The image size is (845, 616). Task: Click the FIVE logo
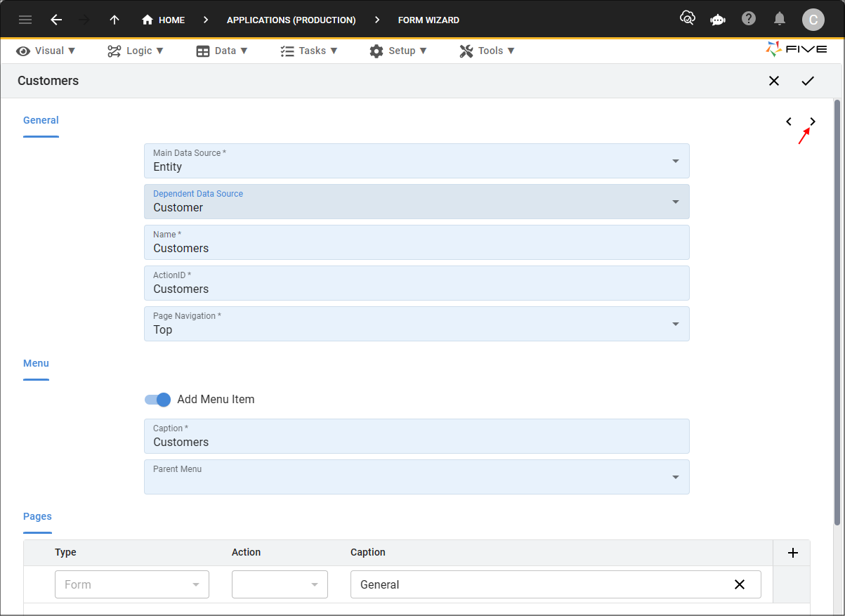click(796, 49)
